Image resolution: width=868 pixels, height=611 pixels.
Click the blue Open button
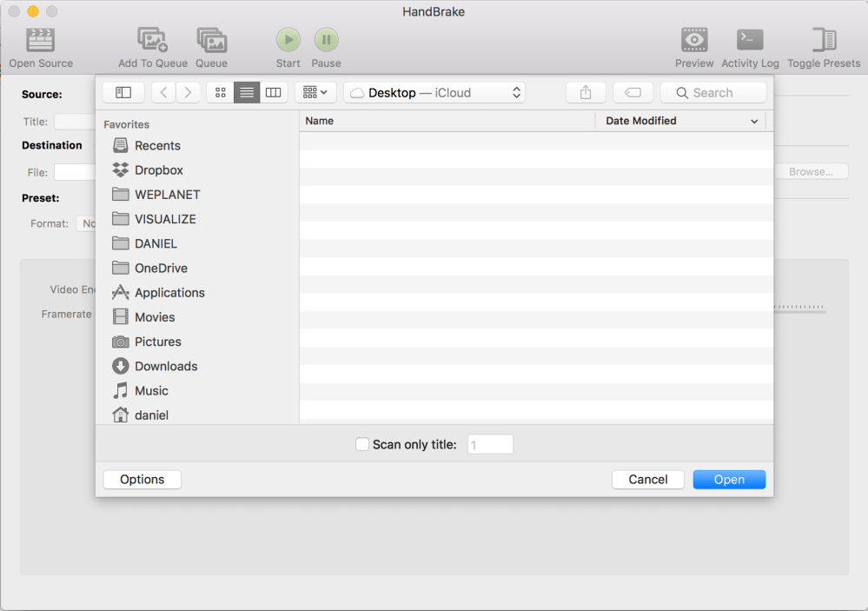[x=729, y=480]
